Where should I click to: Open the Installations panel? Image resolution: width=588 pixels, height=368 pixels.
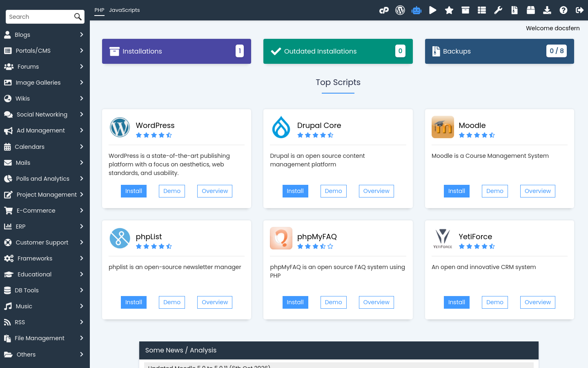pos(176,51)
